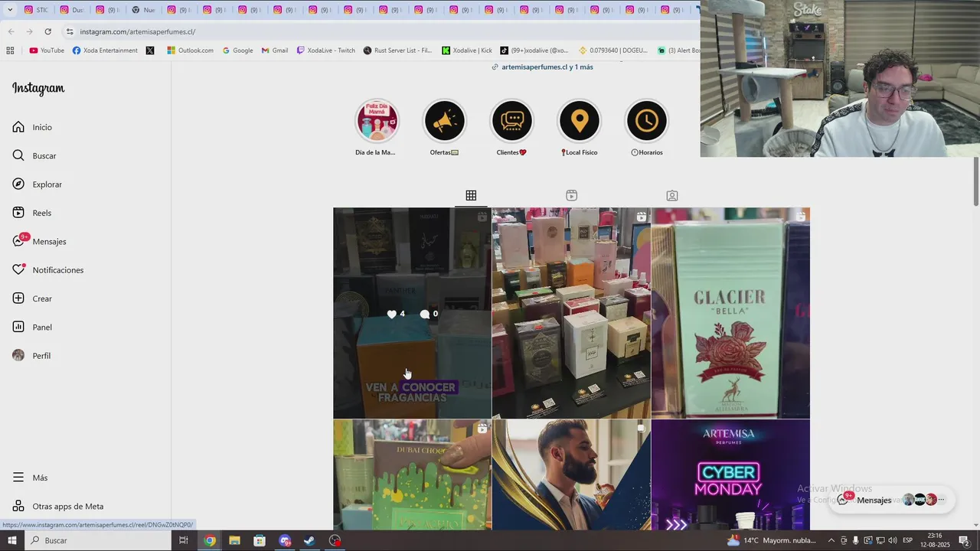Switch to the STIC browser tab
980x551 pixels.
point(36,10)
